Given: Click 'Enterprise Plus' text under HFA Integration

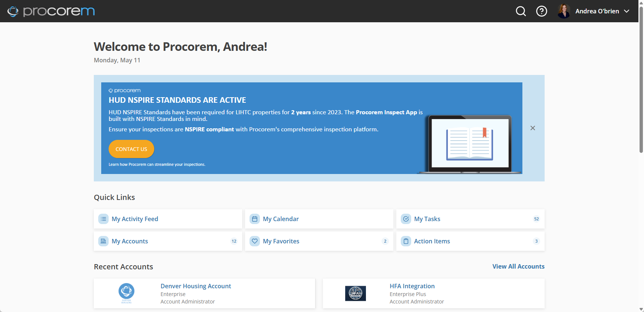Looking at the screenshot, I should click(408, 294).
